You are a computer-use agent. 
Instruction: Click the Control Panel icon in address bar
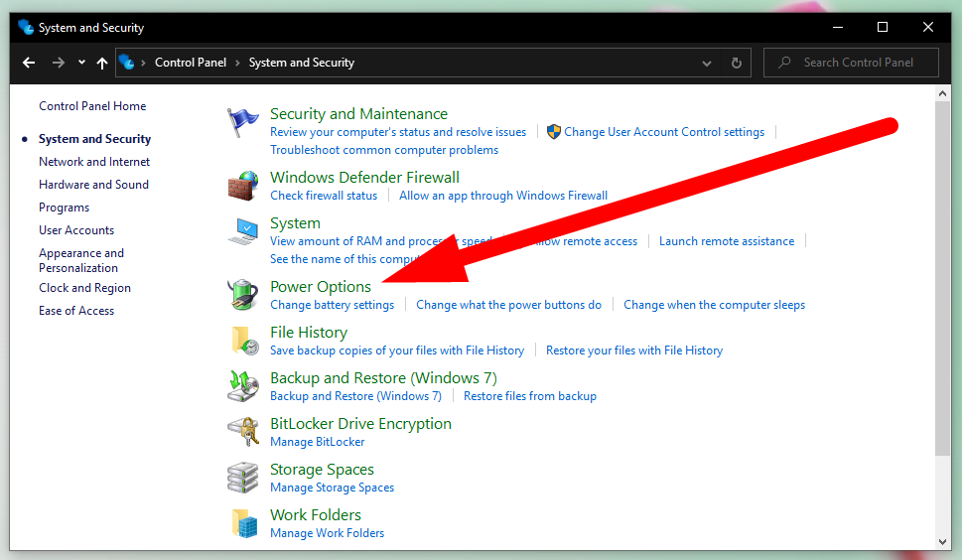tap(126, 62)
